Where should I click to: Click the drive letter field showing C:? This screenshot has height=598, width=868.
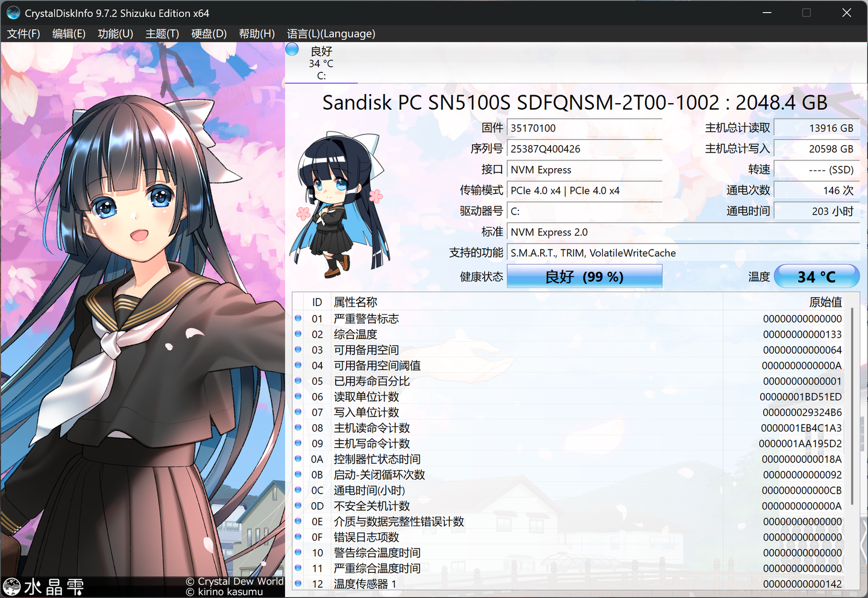point(585,212)
